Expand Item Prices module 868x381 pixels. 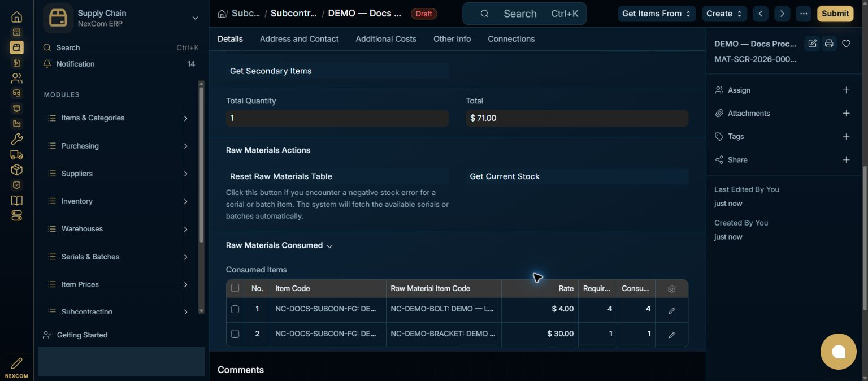coord(185,284)
